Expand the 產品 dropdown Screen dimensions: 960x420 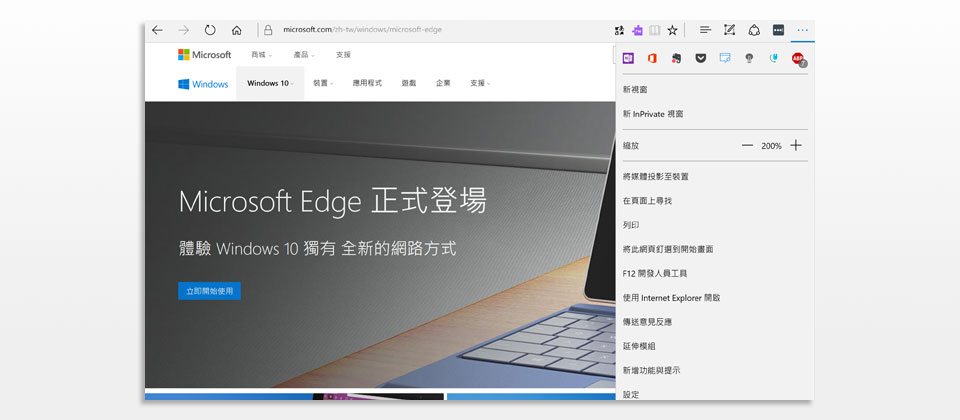coord(304,55)
